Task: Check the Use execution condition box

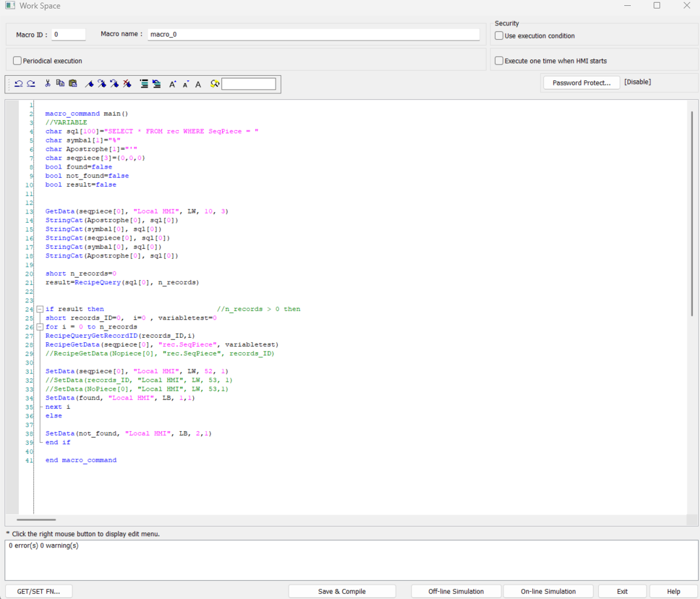Action: point(500,36)
